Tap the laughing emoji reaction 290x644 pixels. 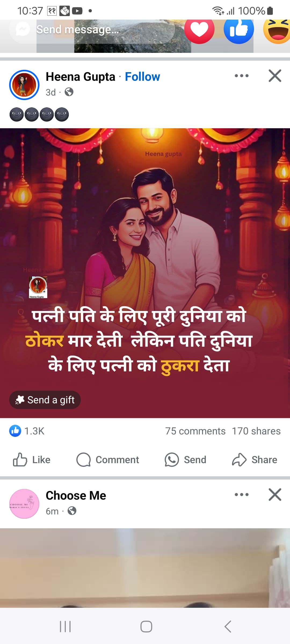click(277, 30)
